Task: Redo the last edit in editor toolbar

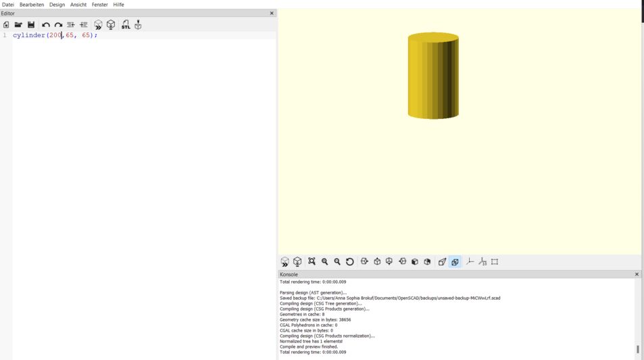Action: click(x=58, y=25)
